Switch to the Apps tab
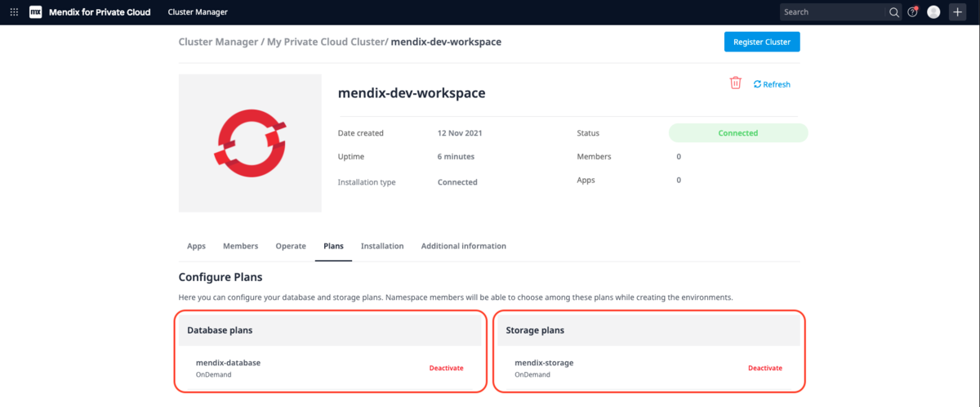The height and width of the screenshot is (407, 980). coord(196,246)
